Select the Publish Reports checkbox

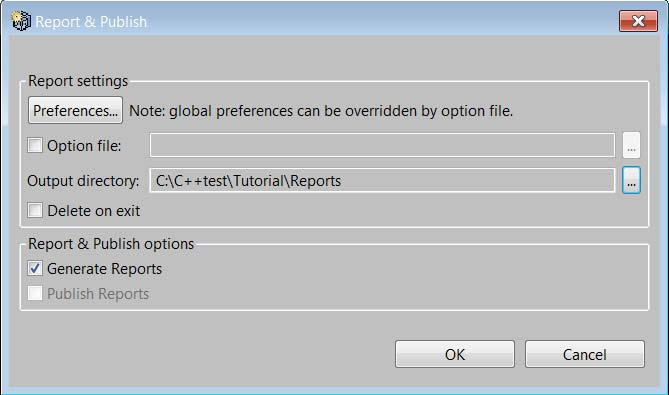point(35,293)
